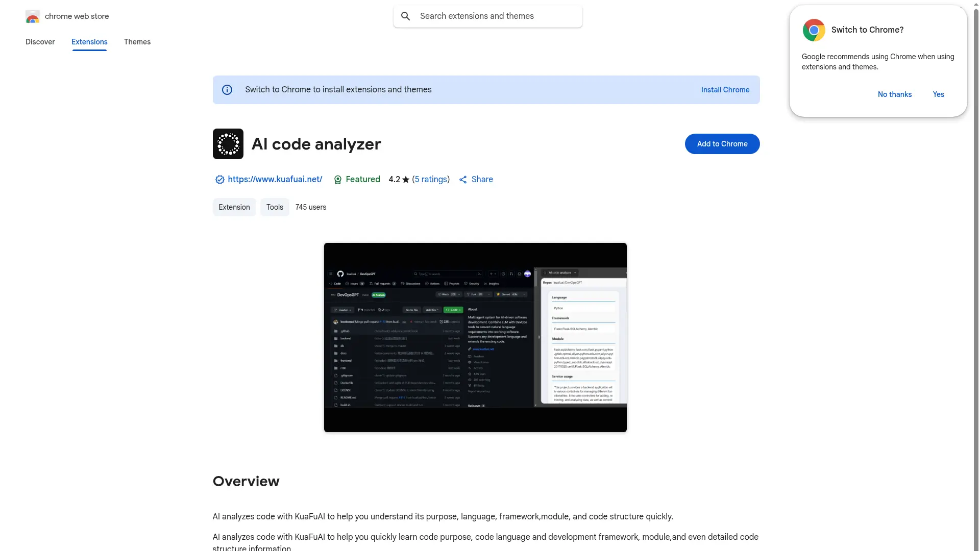Click the AI code analyzer extension icon
980x551 pixels.
tap(228, 144)
